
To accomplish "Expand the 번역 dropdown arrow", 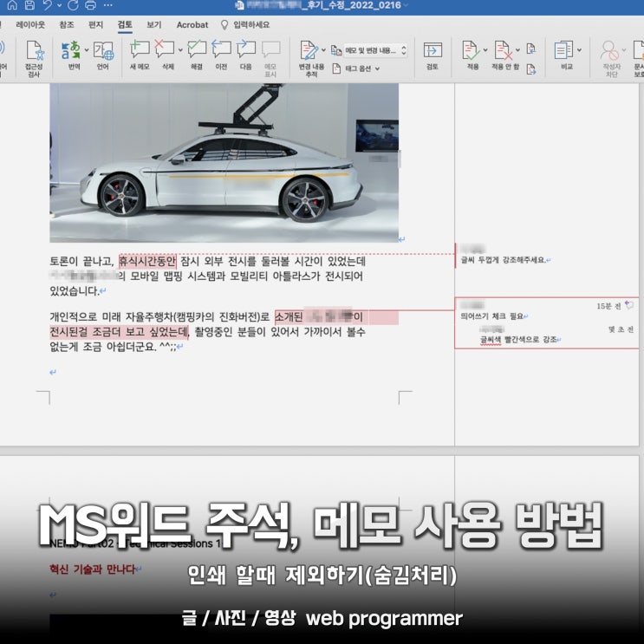I will click(87, 50).
